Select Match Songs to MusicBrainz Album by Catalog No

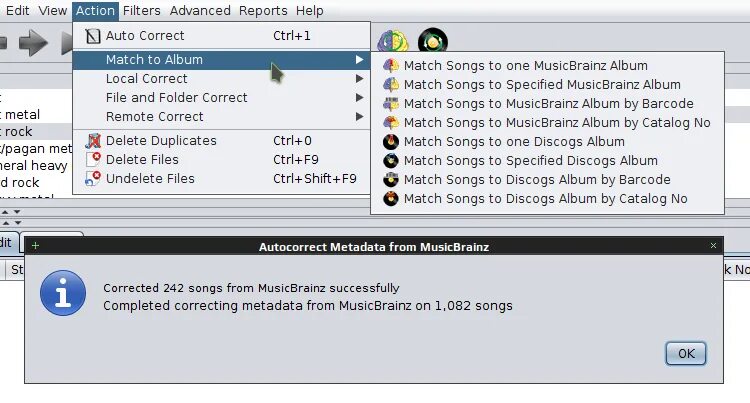pyautogui.click(x=556, y=123)
